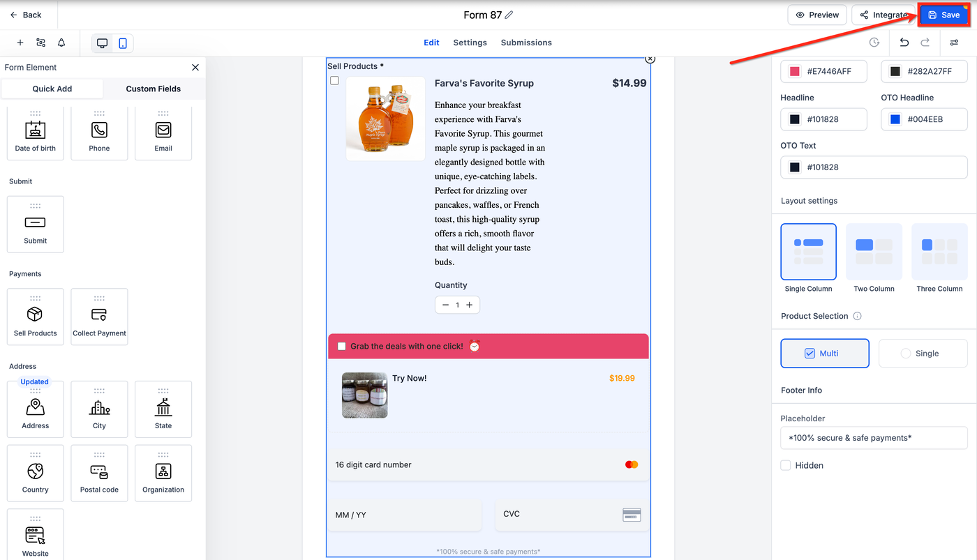The height and width of the screenshot is (560, 977).
Task: Switch to the Custom Fields tab
Action: click(154, 89)
